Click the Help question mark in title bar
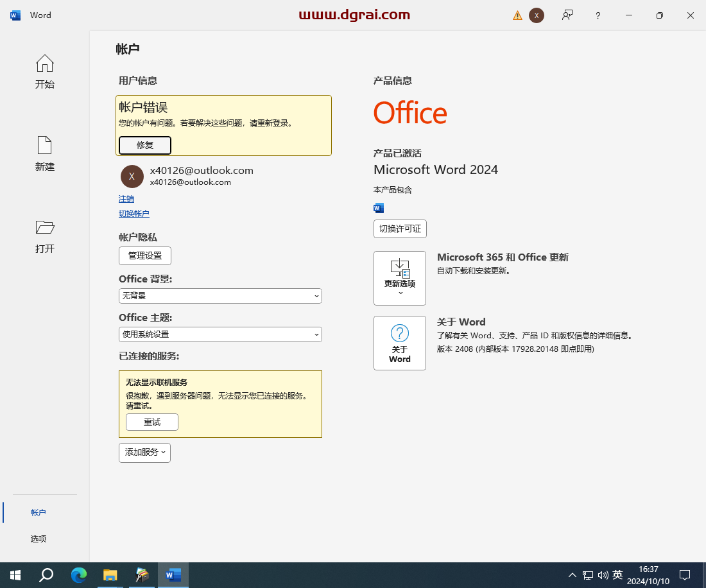Image resolution: width=706 pixels, height=588 pixels. click(x=598, y=15)
